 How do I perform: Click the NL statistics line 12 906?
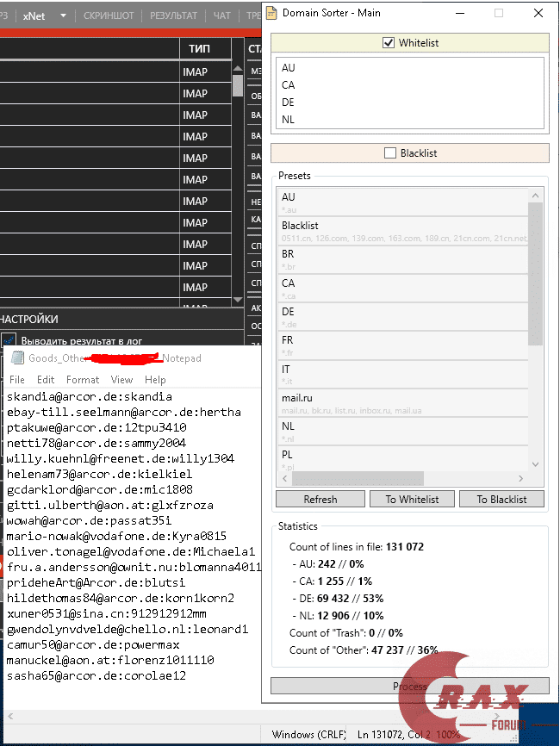point(338,616)
